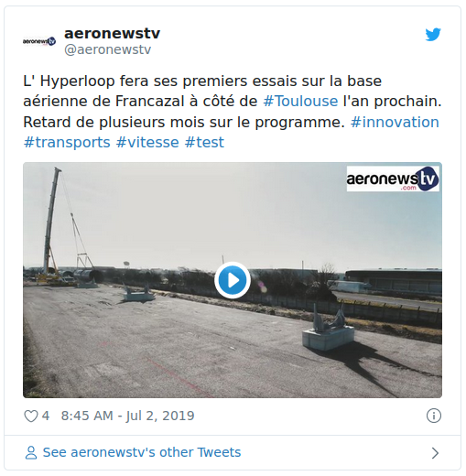The height and width of the screenshot is (476, 466).
Task: Open the #innovation hashtag
Action: pyautogui.click(x=395, y=122)
